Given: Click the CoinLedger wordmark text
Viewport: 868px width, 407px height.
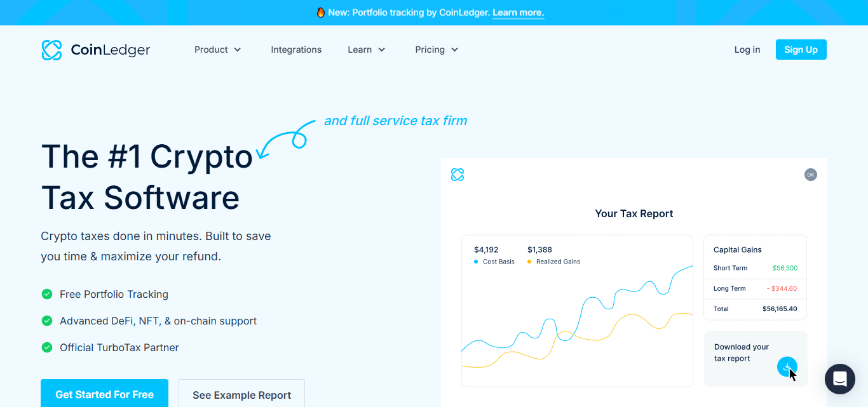Looking at the screenshot, I should pyautogui.click(x=111, y=50).
